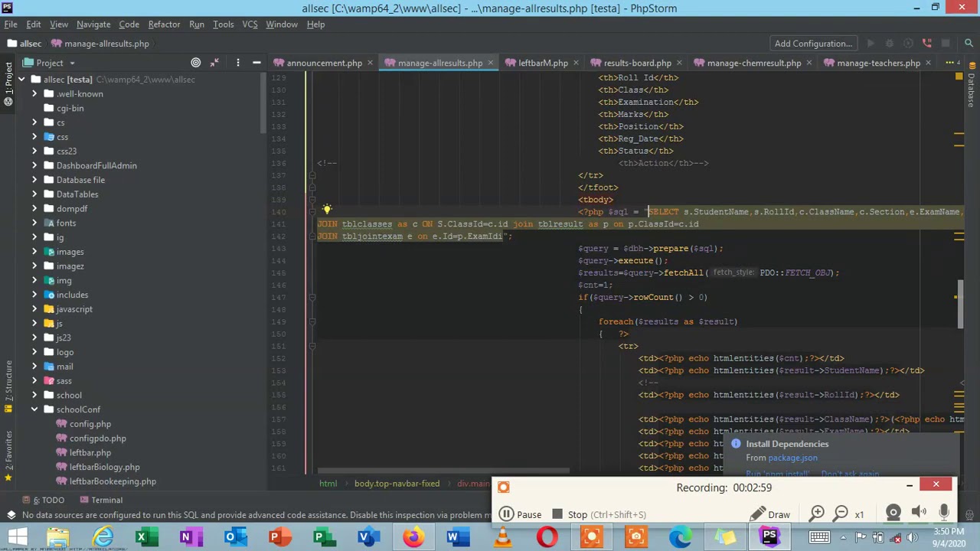Click the Draw pencil tool in recorder

click(x=769, y=514)
